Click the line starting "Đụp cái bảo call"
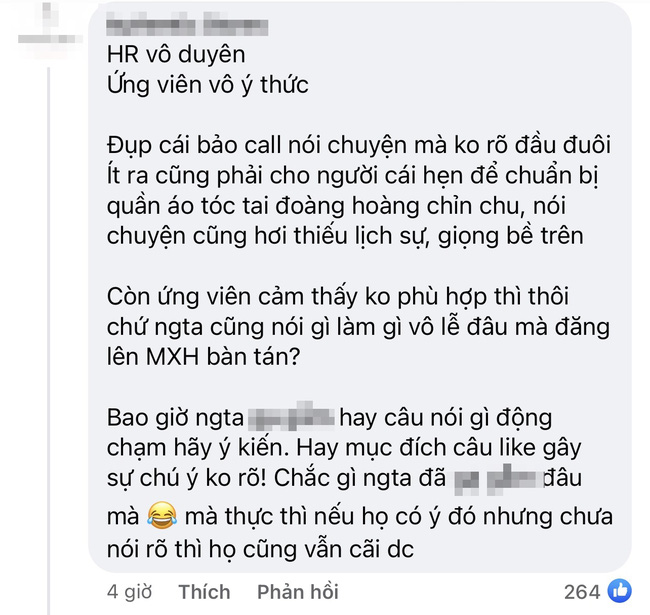650x615 pixels. (359, 146)
